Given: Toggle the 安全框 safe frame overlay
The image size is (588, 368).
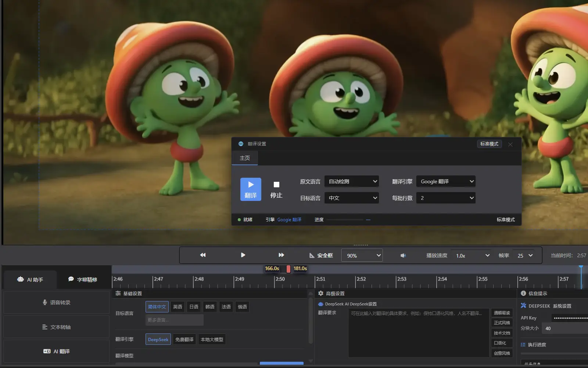Looking at the screenshot, I should 321,255.
